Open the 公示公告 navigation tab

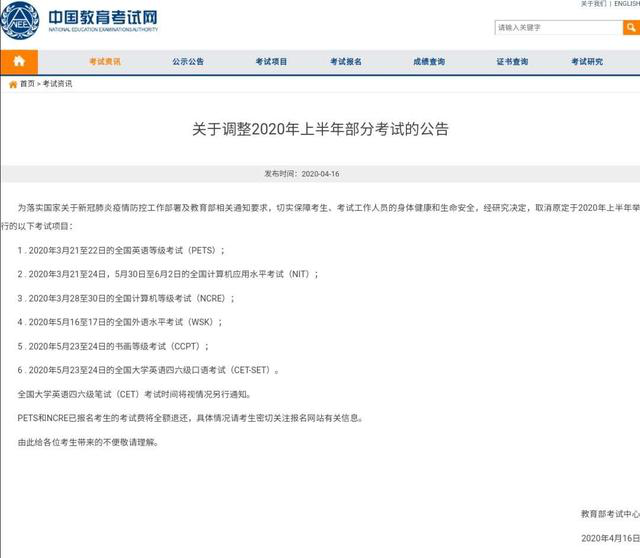187,62
